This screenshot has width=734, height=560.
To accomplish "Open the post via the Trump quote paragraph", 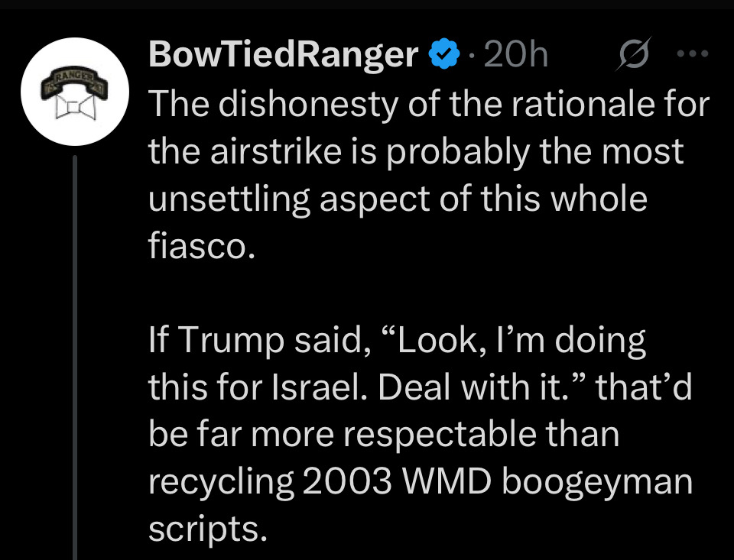I will 421,434.
